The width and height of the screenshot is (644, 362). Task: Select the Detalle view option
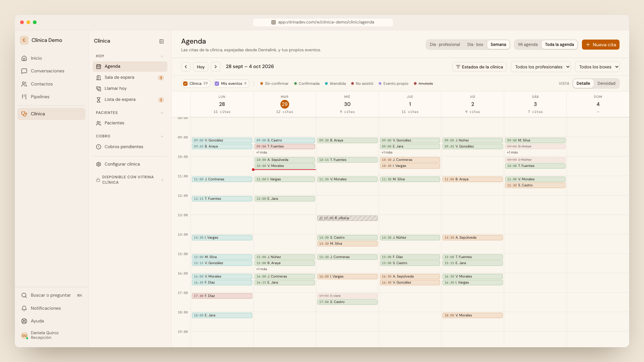[583, 83]
